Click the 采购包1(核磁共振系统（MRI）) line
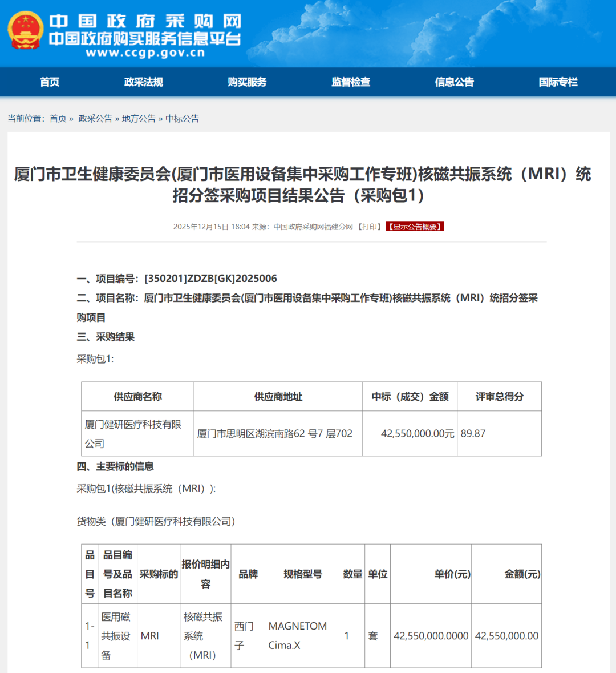 click(146, 489)
